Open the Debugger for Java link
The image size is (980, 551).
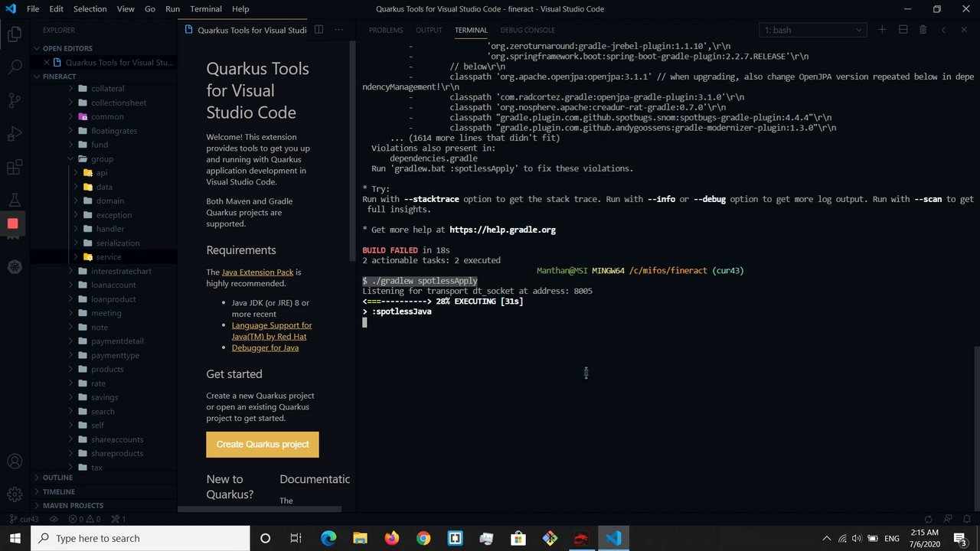pyautogui.click(x=265, y=347)
